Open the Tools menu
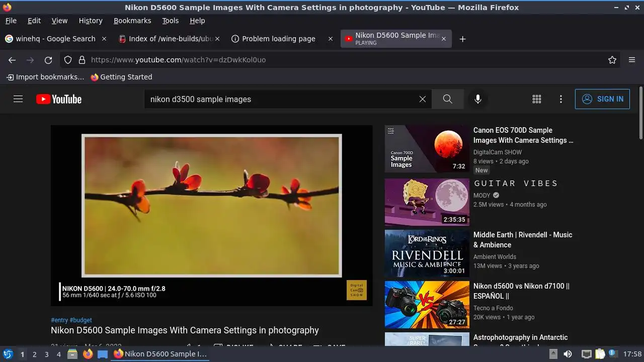644x362 pixels. point(170,21)
